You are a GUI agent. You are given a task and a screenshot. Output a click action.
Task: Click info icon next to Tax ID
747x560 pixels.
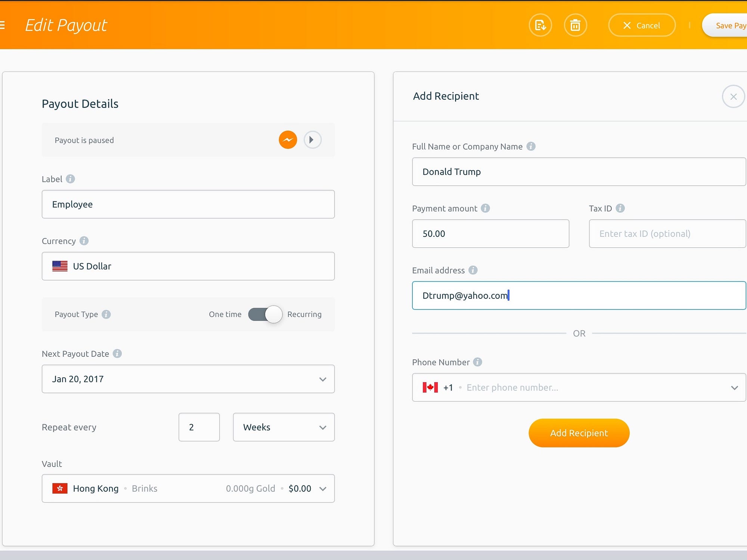(620, 208)
